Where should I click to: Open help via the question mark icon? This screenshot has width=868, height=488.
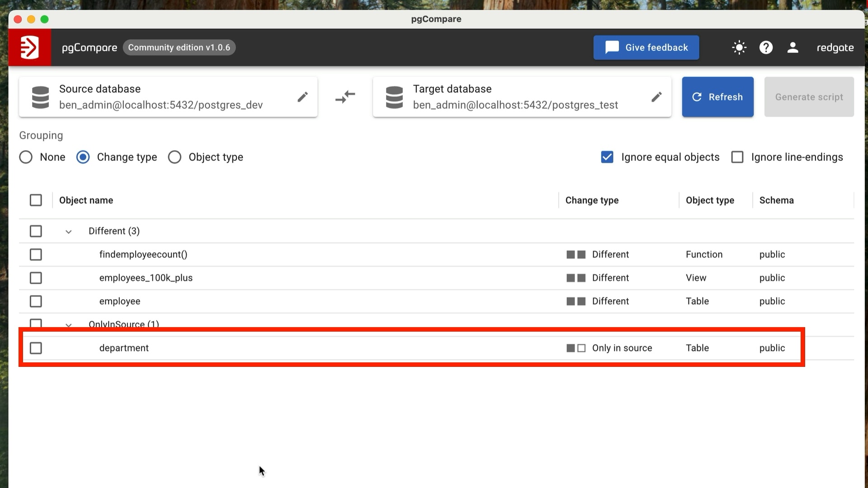coord(766,47)
